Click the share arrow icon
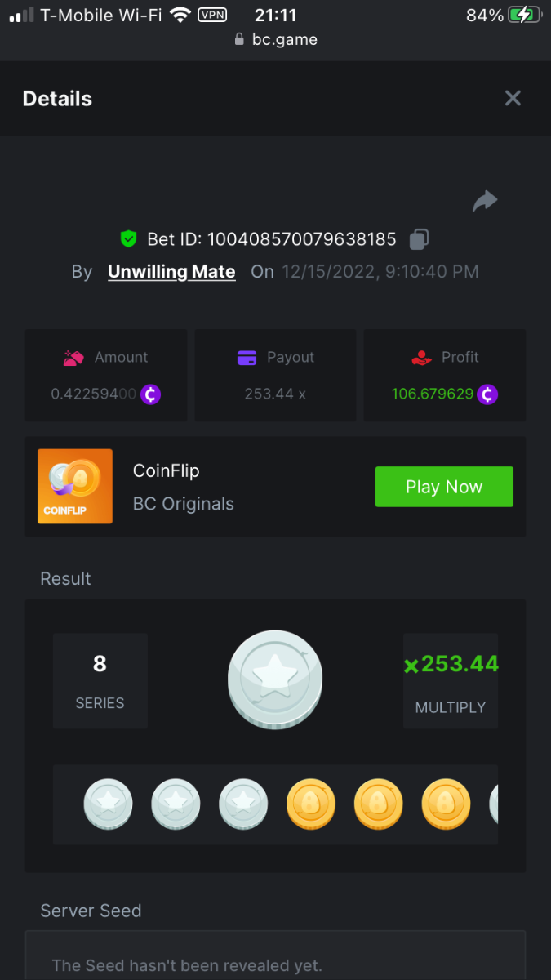 (485, 201)
